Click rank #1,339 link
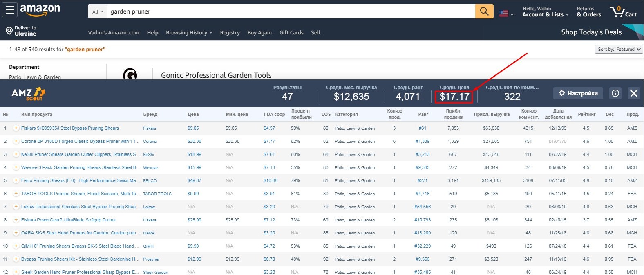This screenshot has height=275, width=644. point(423,141)
